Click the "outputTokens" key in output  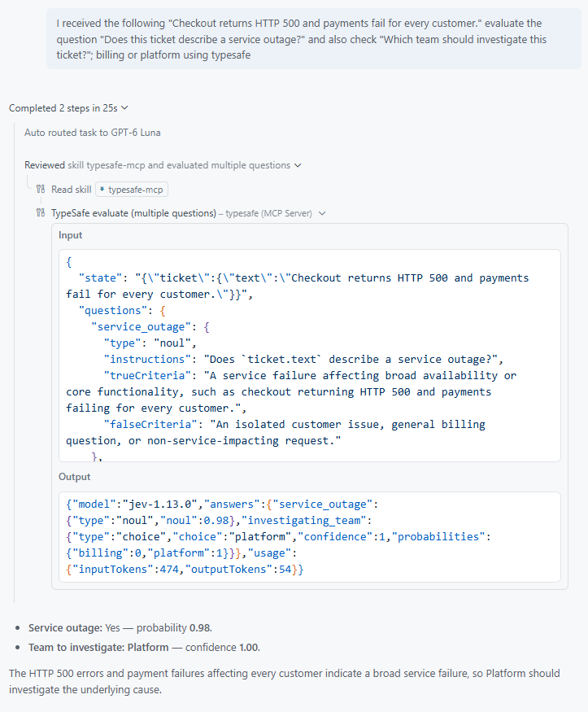coord(229,570)
